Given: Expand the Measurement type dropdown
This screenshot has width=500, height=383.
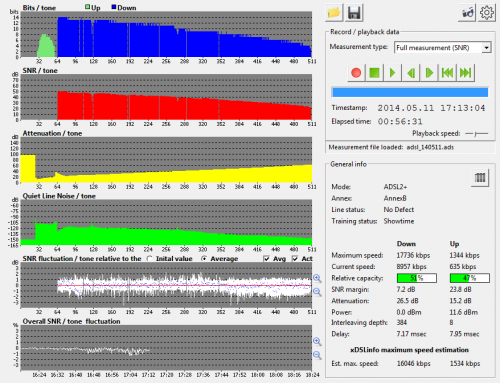Looking at the screenshot, I should tap(486, 48).
